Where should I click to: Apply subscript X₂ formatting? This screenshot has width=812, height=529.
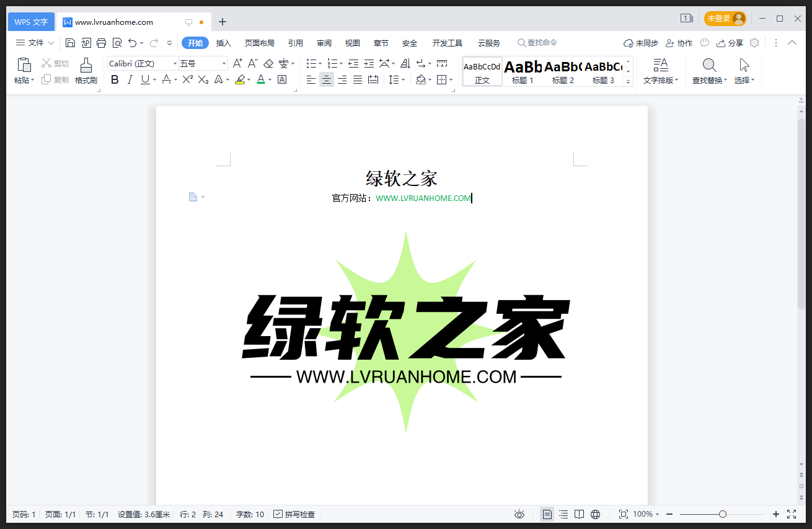click(203, 79)
